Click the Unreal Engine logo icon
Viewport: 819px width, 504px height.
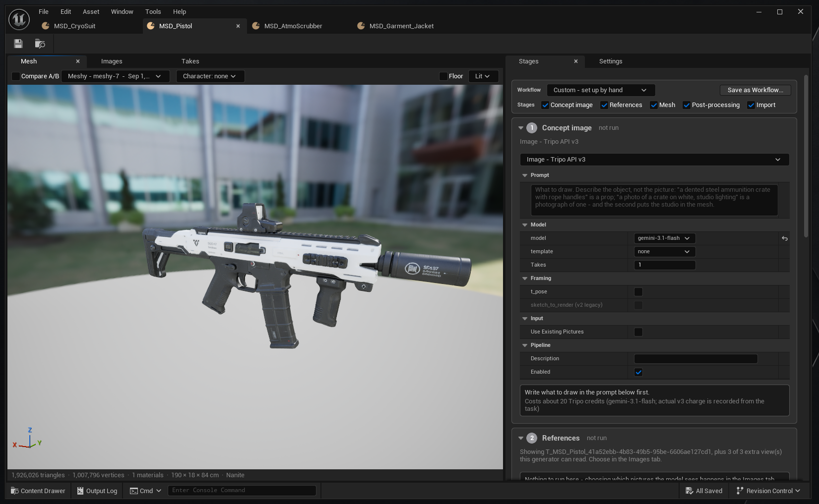[x=19, y=20]
